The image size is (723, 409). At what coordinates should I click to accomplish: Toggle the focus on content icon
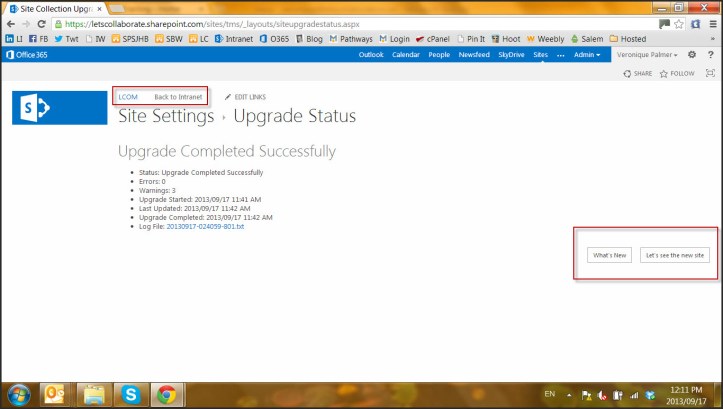click(x=710, y=73)
